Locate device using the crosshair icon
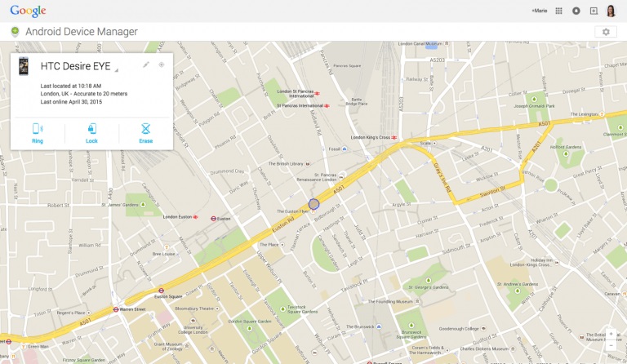627x364 pixels. [x=162, y=64]
